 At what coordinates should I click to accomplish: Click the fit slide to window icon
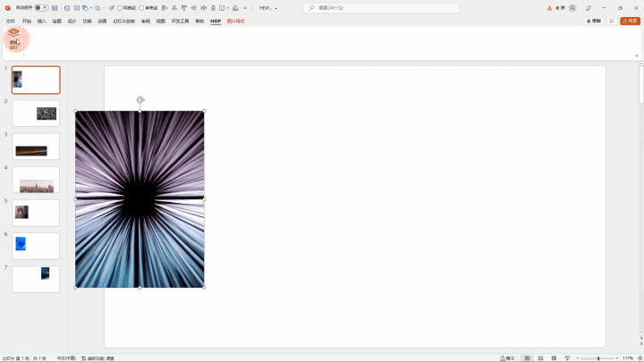640,358
